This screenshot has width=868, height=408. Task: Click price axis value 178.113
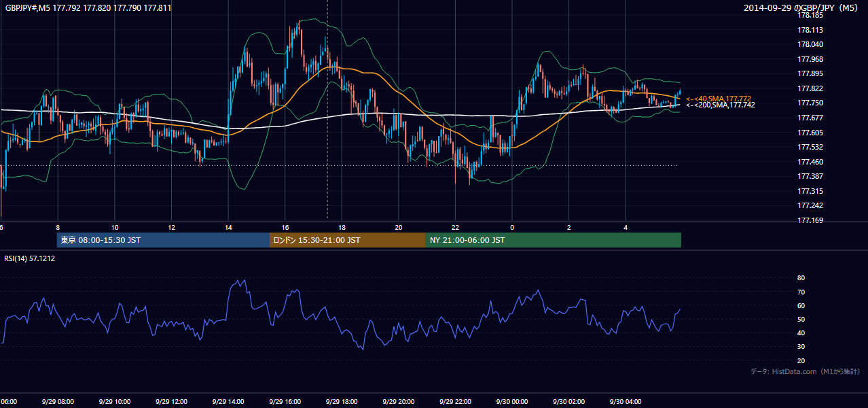(x=810, y=30)
